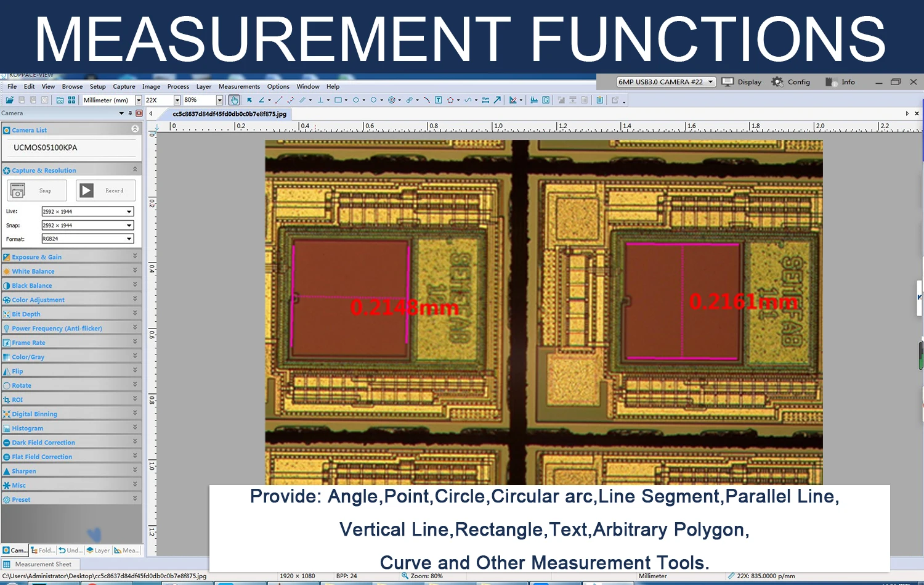Expand the White Balance section

(71, 271)
